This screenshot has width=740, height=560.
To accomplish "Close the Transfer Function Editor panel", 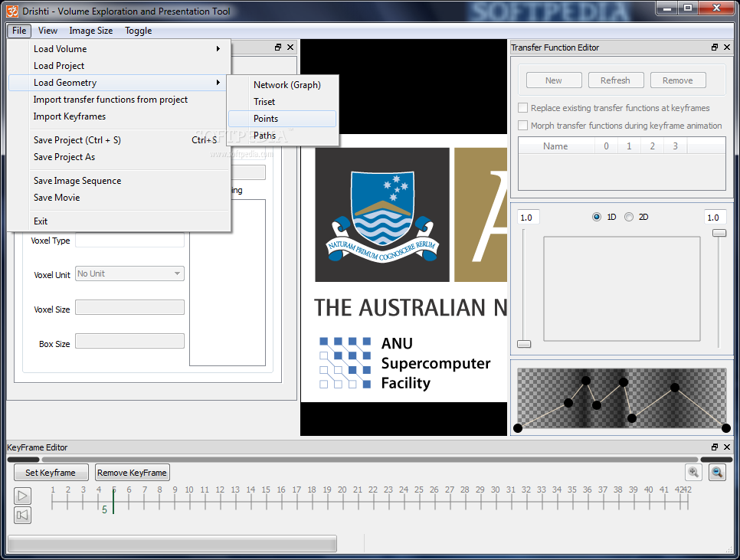I will pos(727,47).
